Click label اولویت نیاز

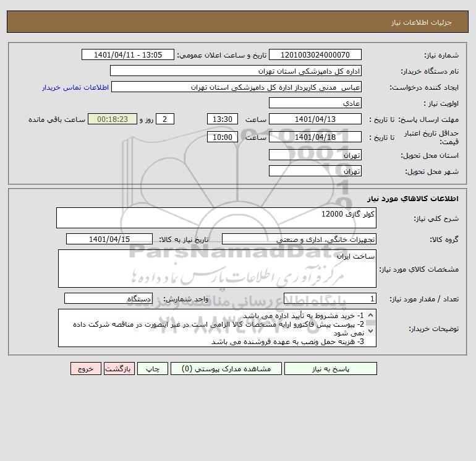[441, 103]
